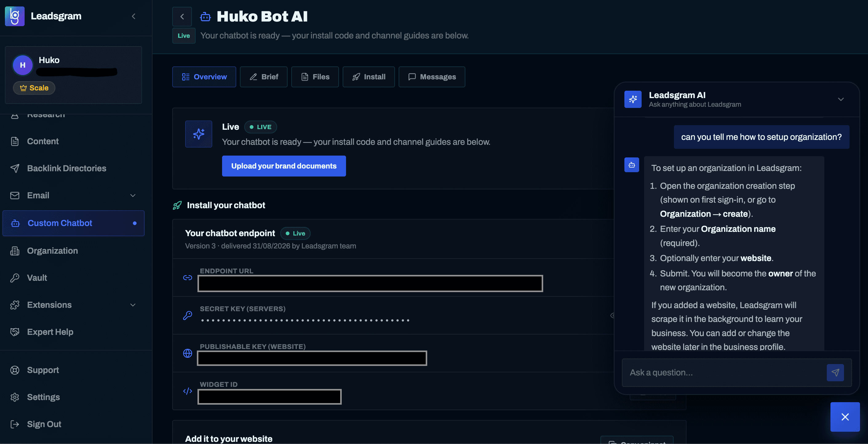Screen dimensions: 868x444
Task: Click the Leadsgram AI sparkle icon
Action: coord(632,99)
